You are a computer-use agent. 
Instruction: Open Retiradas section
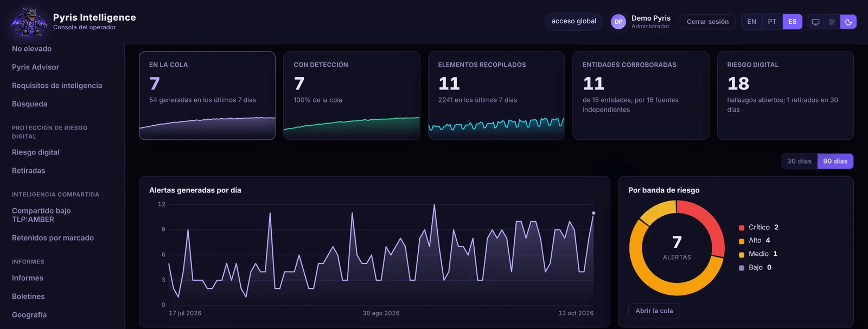click(x=29, y=171)
